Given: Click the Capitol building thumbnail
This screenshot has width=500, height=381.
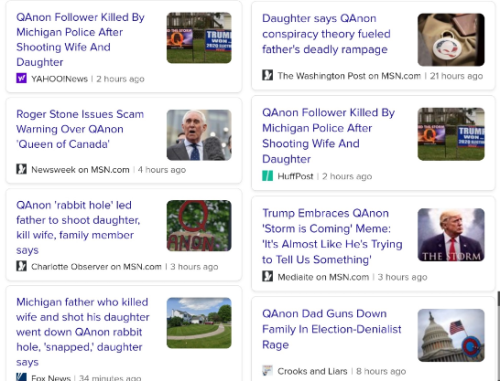Looking at the screenshot, I should 451,335.
